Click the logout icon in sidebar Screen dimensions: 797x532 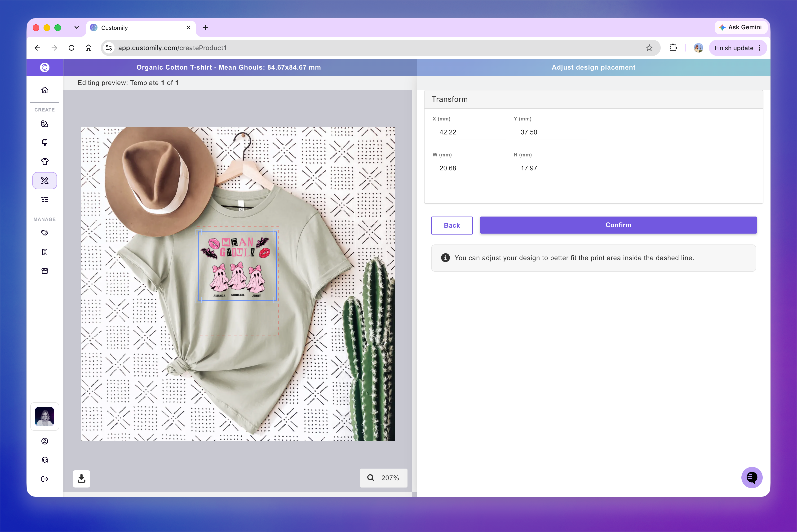[44, 479]
